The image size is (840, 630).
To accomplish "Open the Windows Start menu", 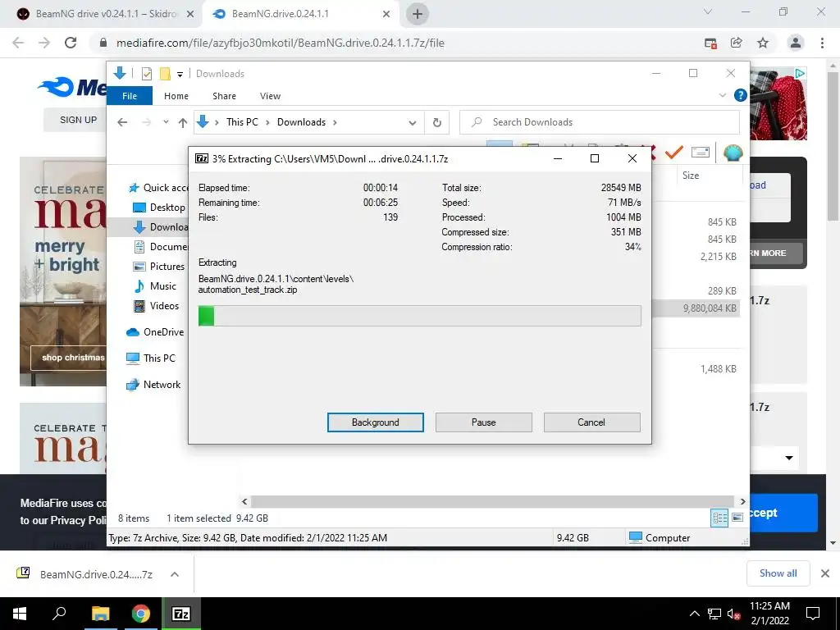I will pos(20,614).
